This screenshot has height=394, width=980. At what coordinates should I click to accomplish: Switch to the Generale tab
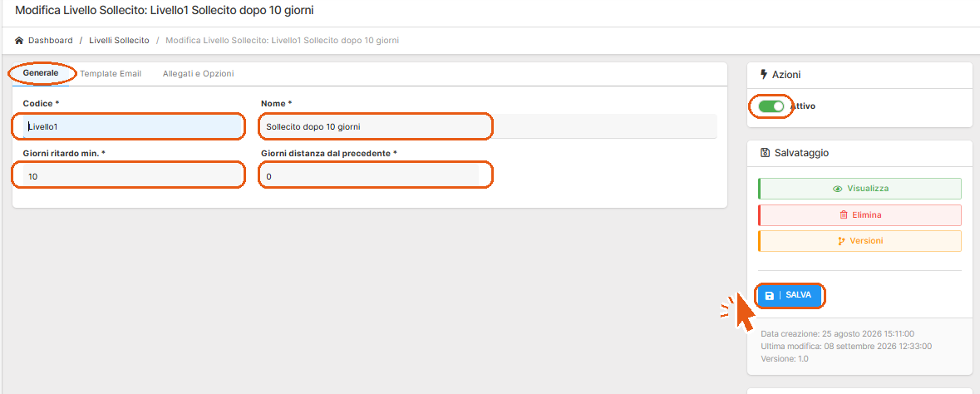[41, 73]
